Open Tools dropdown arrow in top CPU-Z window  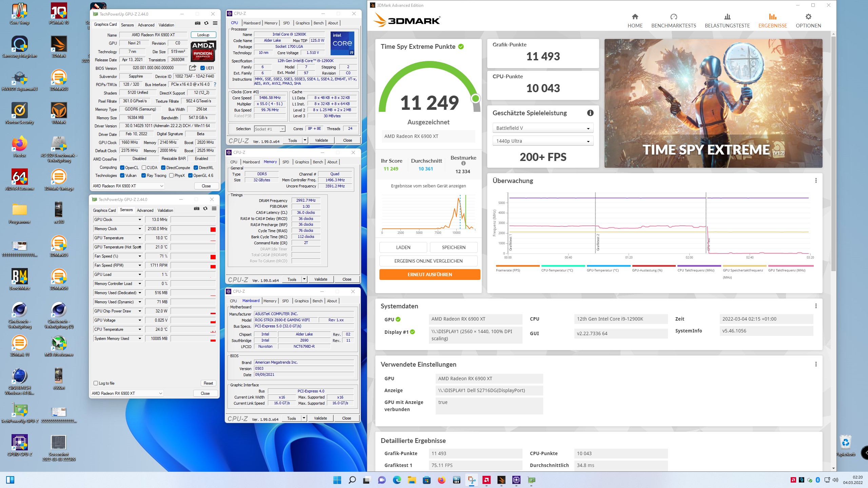(x=305, y=140)
